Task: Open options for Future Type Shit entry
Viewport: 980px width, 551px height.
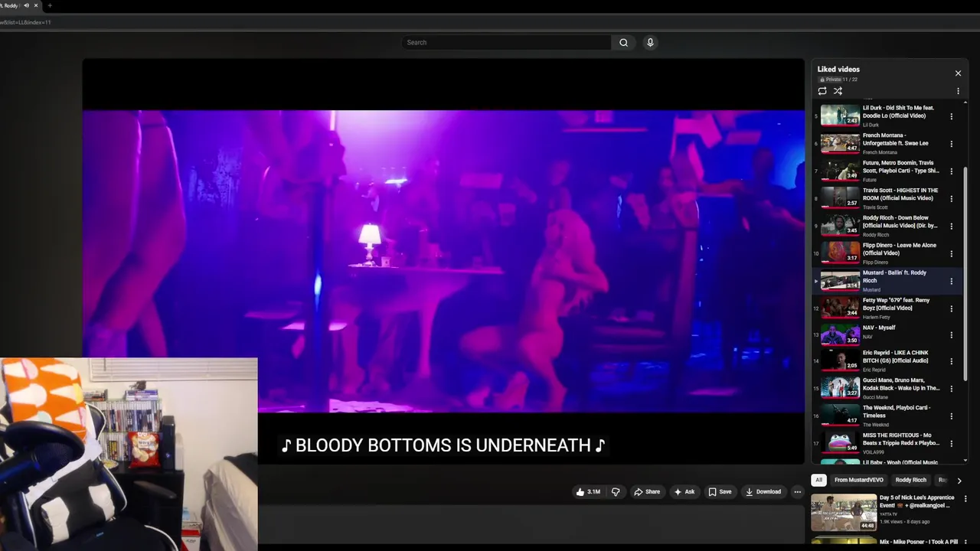Action: (x=952, y=171)
